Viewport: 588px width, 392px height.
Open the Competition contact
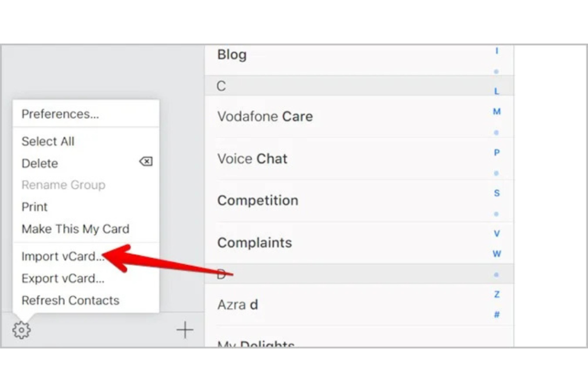click(x=359, y=200)
